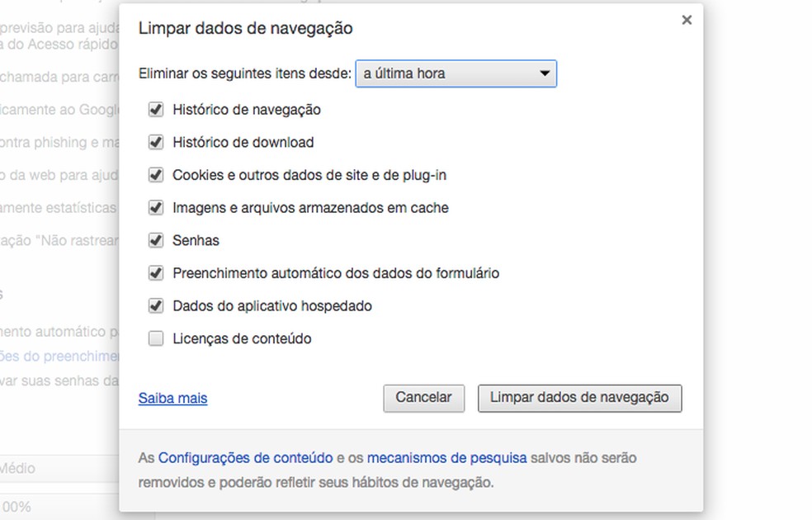The width and height of the screenshot is (812, 520).
Task: Disable the Senhas option
Action: [155, 240]
